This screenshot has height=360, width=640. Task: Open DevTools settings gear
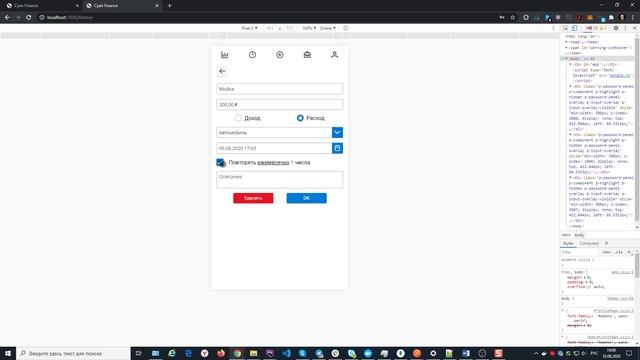click(616, 28)
